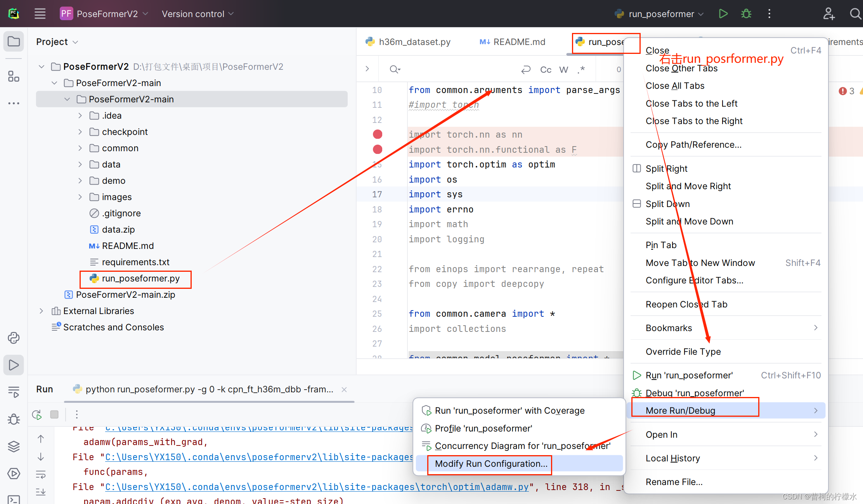863x504 pixels.
Task: Click Search Everywhere magnifier icon
Action: tap(855, 14)
